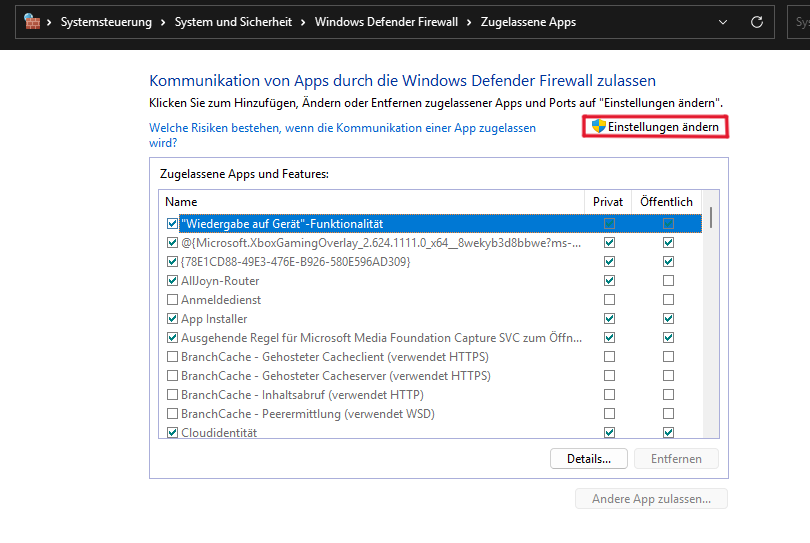The height and width of the screenshot is (543, 810).
Task: Enable Privat for BranchCache Inhaltsabruf
Action: pos(610,395)
